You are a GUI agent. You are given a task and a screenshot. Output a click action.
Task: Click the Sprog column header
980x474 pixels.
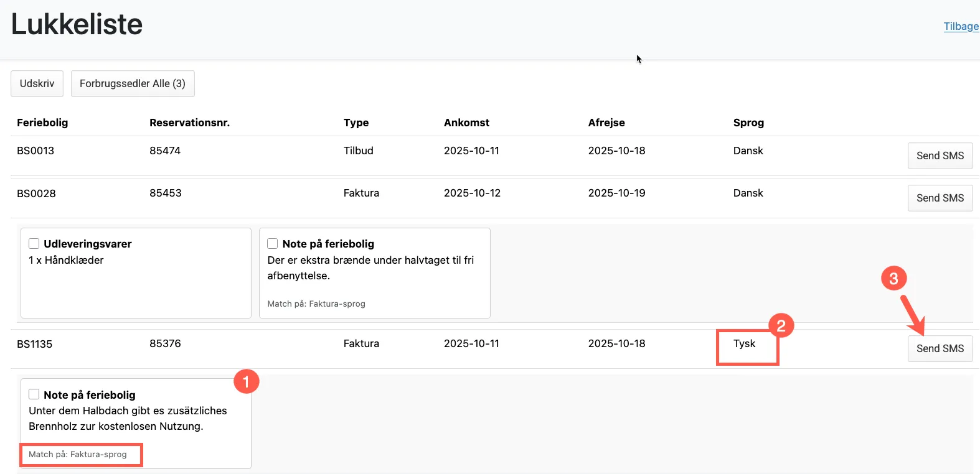[x=748, y=123]
